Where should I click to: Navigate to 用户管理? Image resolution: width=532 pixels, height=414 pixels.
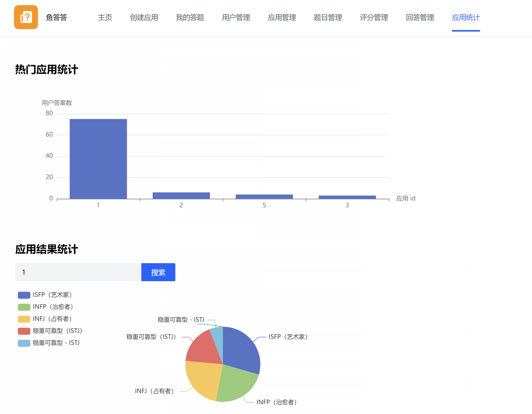(x=236, y=17)
